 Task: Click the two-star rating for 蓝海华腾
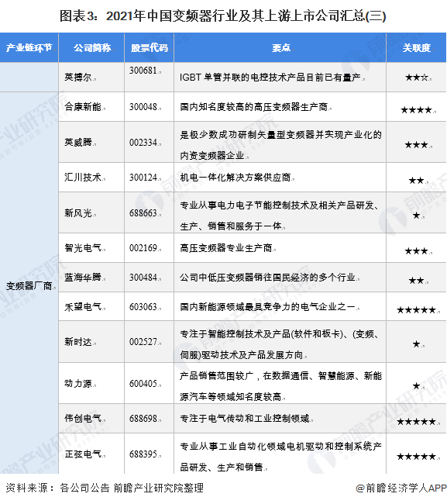(x=417, y=281)
